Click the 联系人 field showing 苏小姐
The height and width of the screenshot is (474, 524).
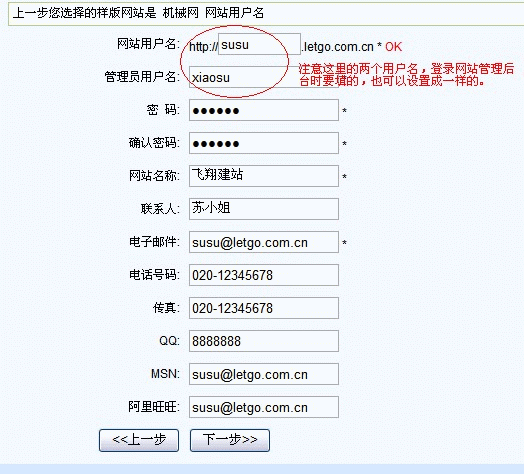click(x=264, y=209)
